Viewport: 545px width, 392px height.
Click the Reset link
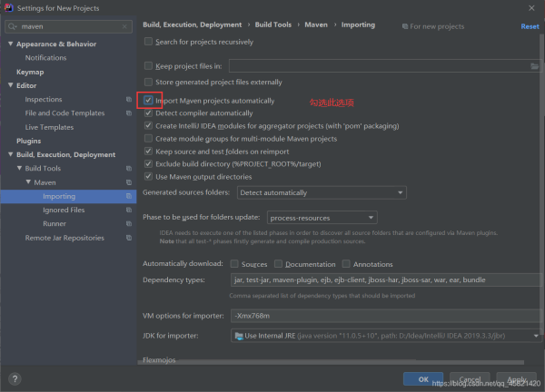click(530, 26)
